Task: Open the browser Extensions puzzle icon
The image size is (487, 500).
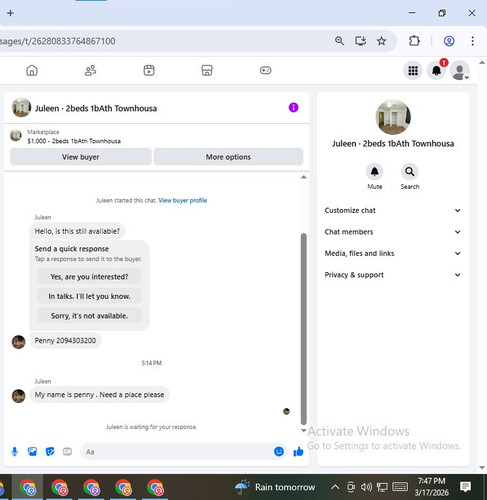Action: pos(414,41)
